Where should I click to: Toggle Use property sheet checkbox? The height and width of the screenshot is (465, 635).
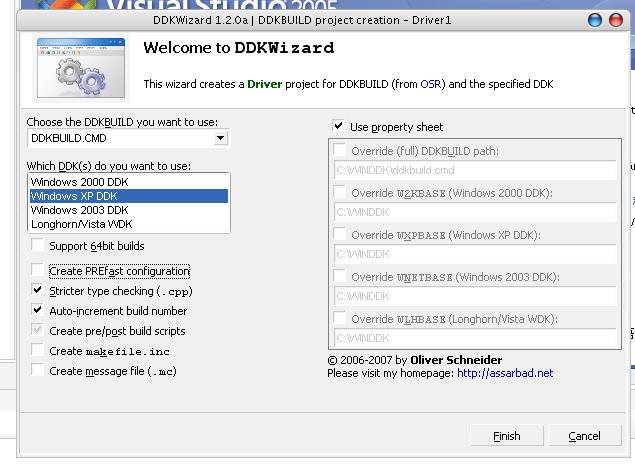(x=339, y=126)
